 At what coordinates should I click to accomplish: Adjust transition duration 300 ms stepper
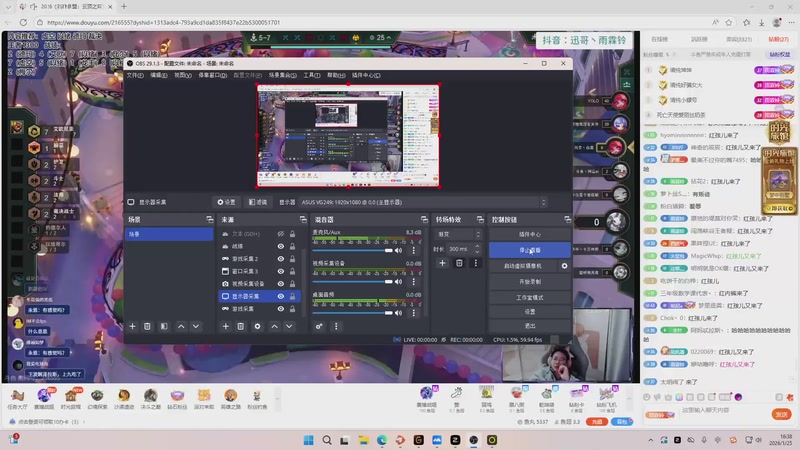click(x=477, y=249)
